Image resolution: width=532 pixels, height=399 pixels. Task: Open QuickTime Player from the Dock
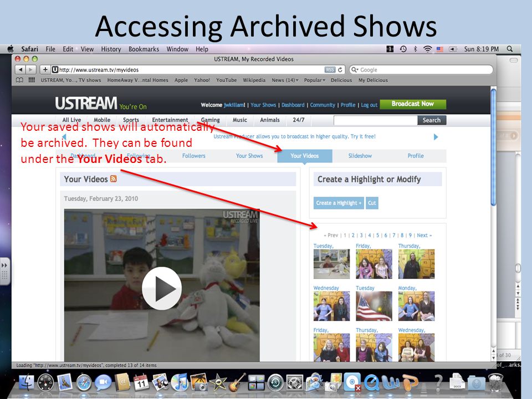pos(371,383)
